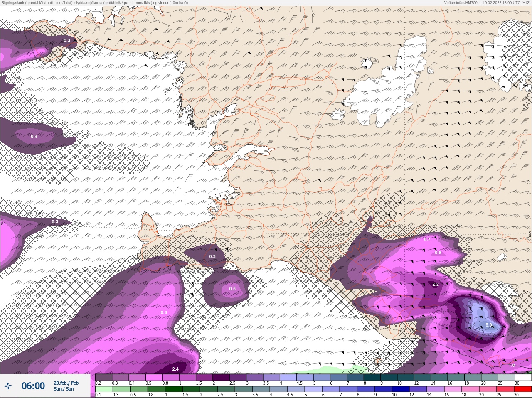Click the 2.4 precipitation value label on map
Screen dimensions: 532x398
(175, 369)
